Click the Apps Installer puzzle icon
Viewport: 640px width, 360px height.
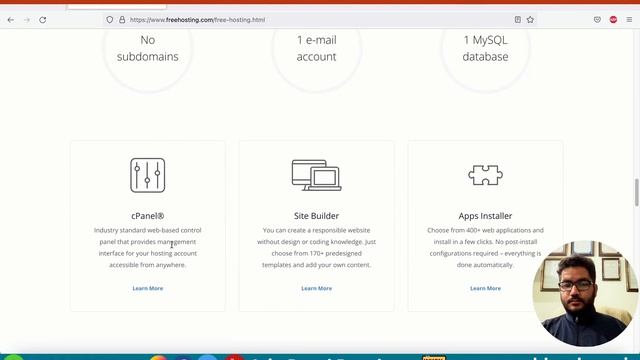[x=485, y=175]
